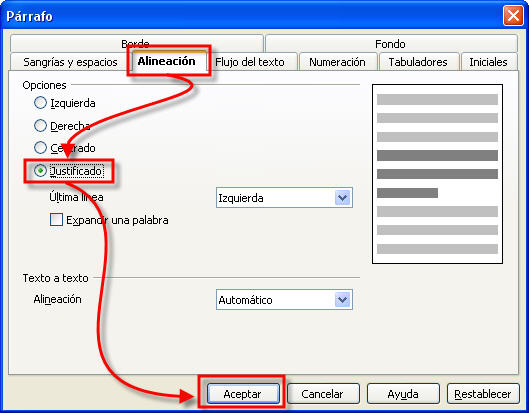Open the Borde tab
The image size is (529, 413).
[136, 43]
